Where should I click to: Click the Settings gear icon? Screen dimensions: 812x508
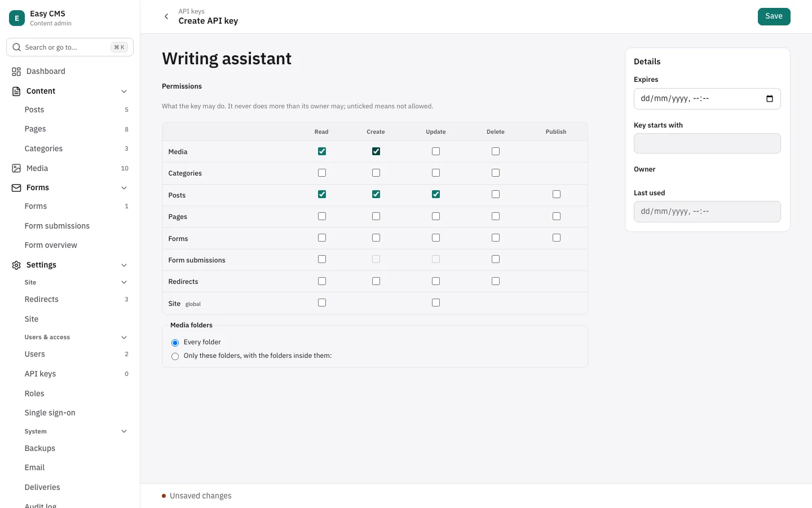16,265
